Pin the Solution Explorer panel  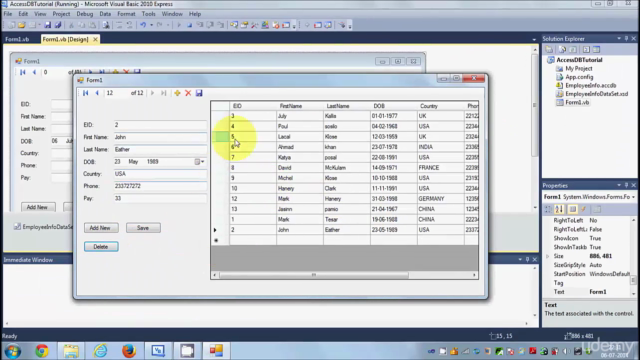pyautogui.click(x=626, y=39)
